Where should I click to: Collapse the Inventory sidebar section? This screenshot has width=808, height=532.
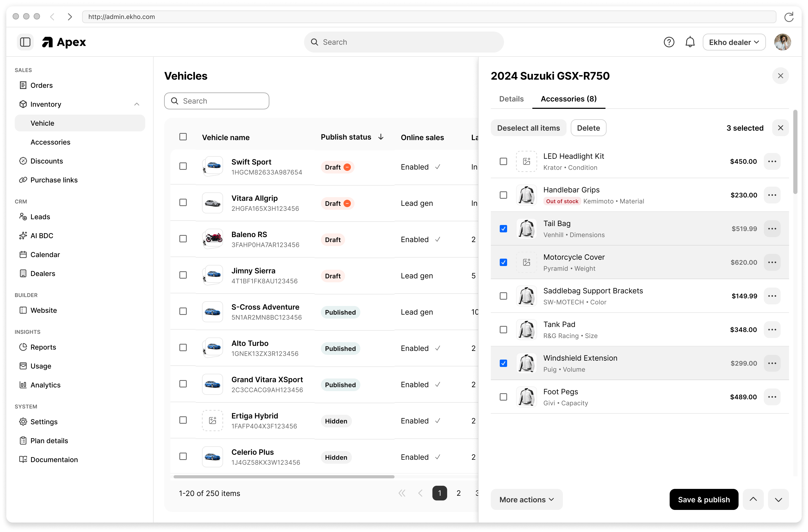pos(137,104)
